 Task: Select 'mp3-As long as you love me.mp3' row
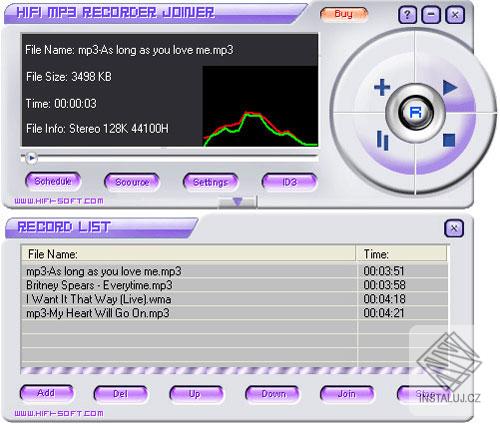(x=234, y=271)
